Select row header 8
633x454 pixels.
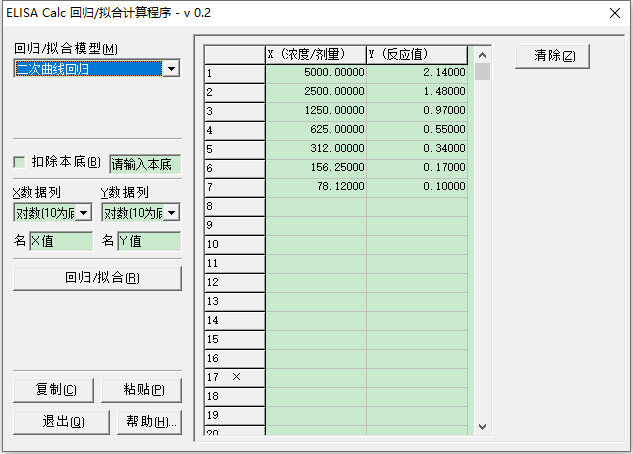pos(235,207)
